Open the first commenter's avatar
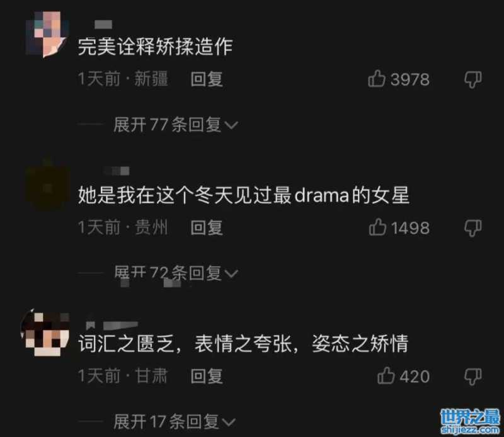 (x=48, y=34)
